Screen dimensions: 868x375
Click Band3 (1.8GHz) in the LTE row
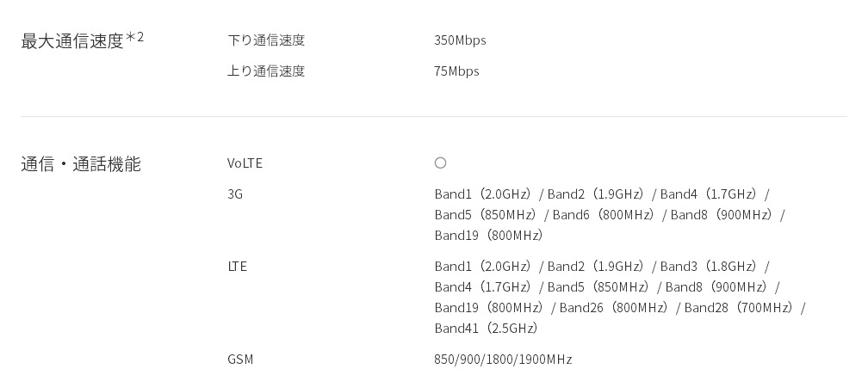click(710, 267)
